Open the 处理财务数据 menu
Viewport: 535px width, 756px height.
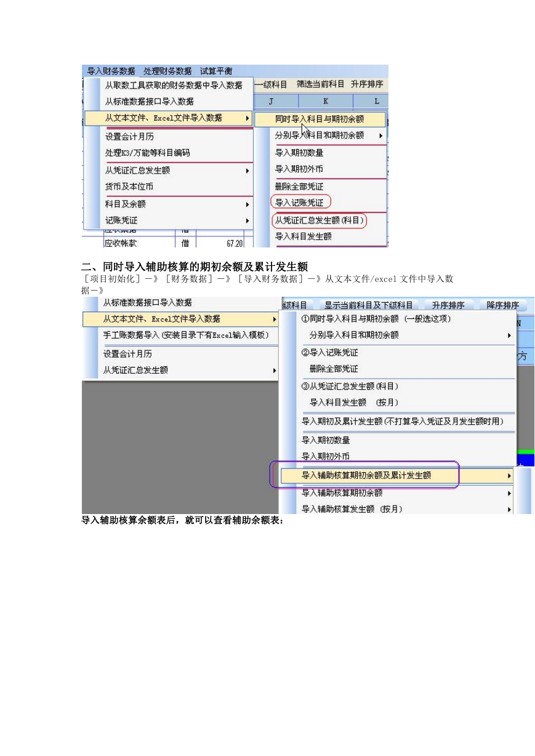pyautogui.click(x=167, y=71)
